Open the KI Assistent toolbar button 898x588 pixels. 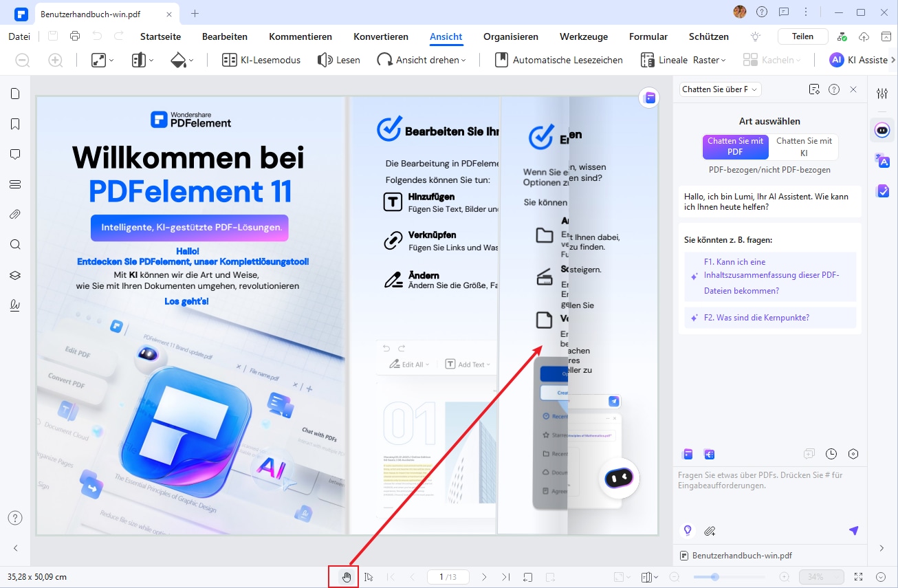pyautogui.click(x=859, y=60)
